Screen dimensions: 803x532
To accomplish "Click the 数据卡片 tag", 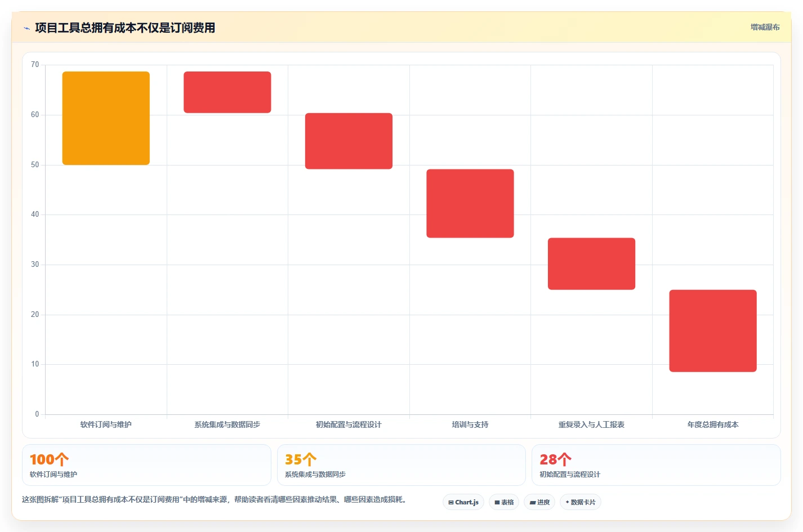I will [581, 502].
